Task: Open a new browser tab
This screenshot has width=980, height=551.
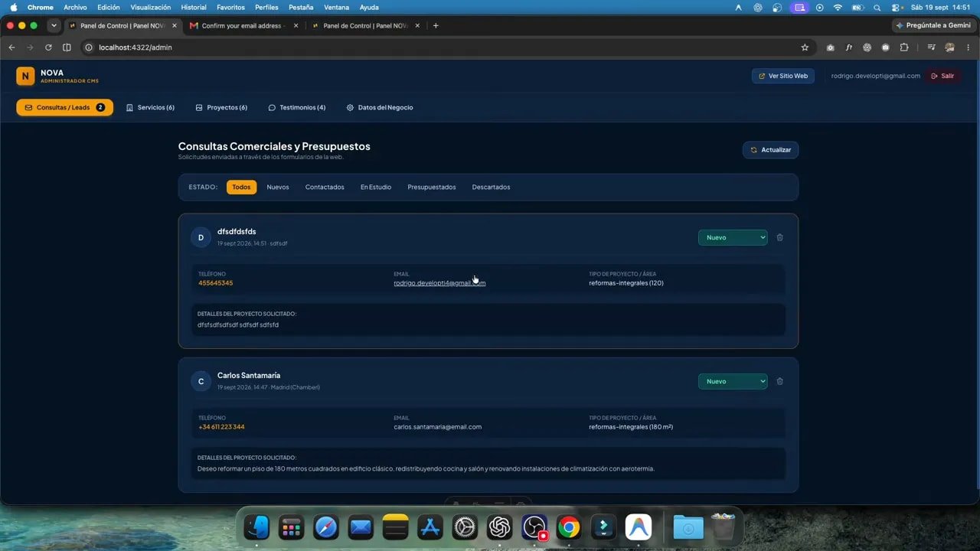Action: 436,25
